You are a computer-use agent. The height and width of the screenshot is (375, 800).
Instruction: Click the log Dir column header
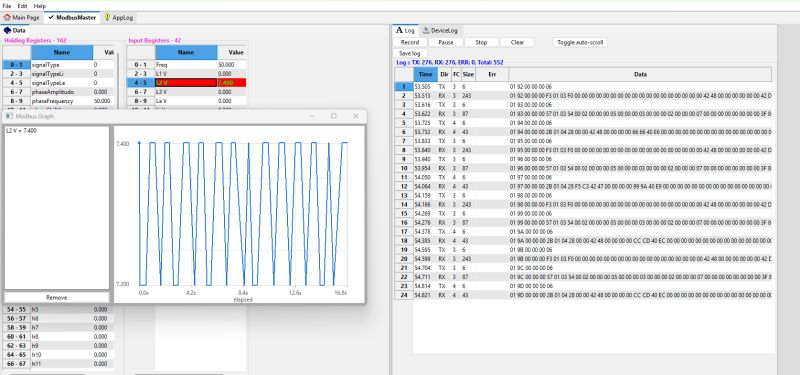click(444, 74)
